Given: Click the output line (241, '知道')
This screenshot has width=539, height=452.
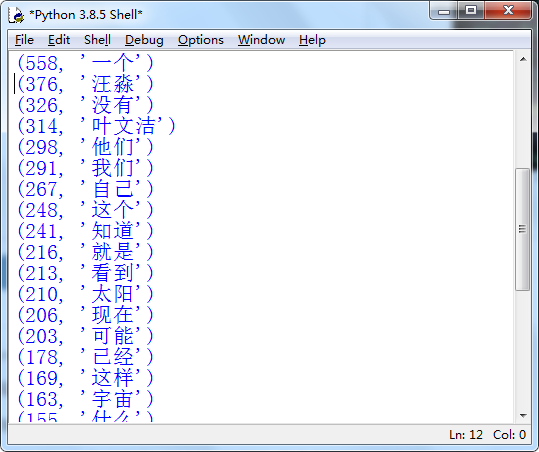Looking at the screenshot, I should pos(85,231).
